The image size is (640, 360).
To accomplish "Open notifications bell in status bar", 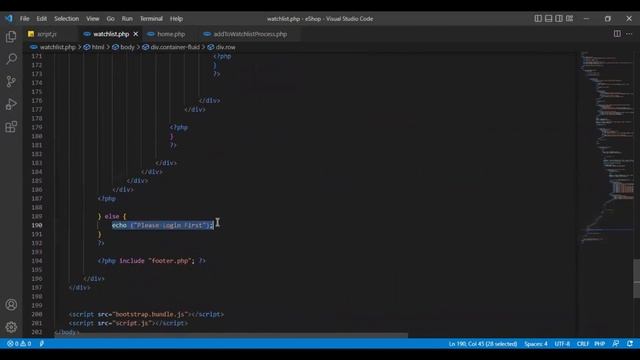I will [x=630, y=344].
